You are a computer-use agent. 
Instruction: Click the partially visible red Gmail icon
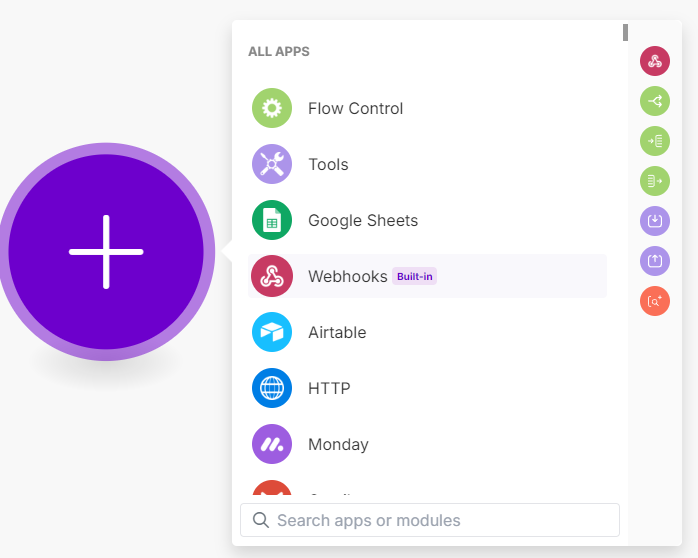(x=272, y=488)
